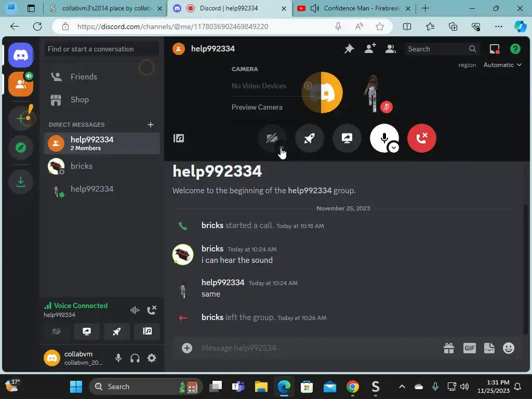Open sticker picker icon
This screenshot has height=399, width=532.
(489, 348)
